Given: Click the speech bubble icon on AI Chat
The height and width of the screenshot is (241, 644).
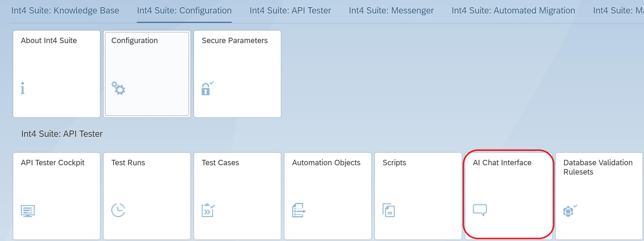Looking at the screenshot, I should pyautogui.click(x=480, y=210).
